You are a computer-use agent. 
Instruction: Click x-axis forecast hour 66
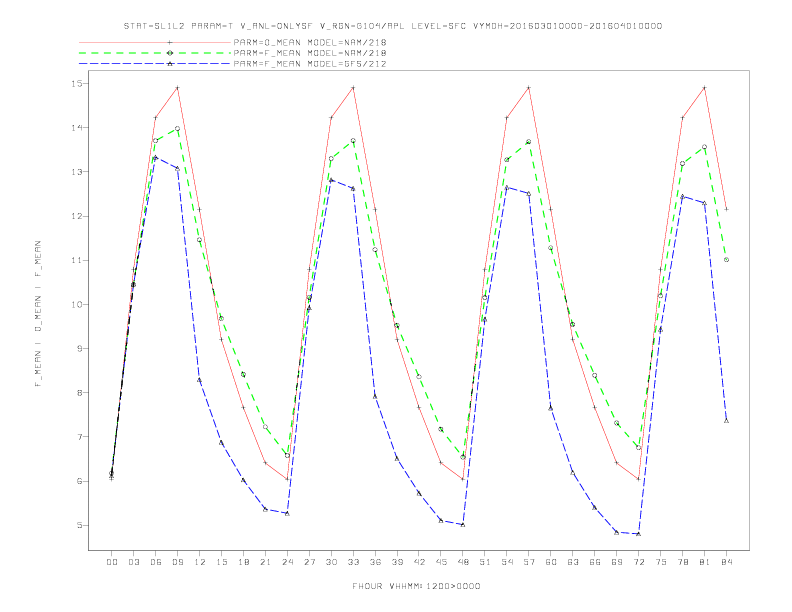(595, 562)
